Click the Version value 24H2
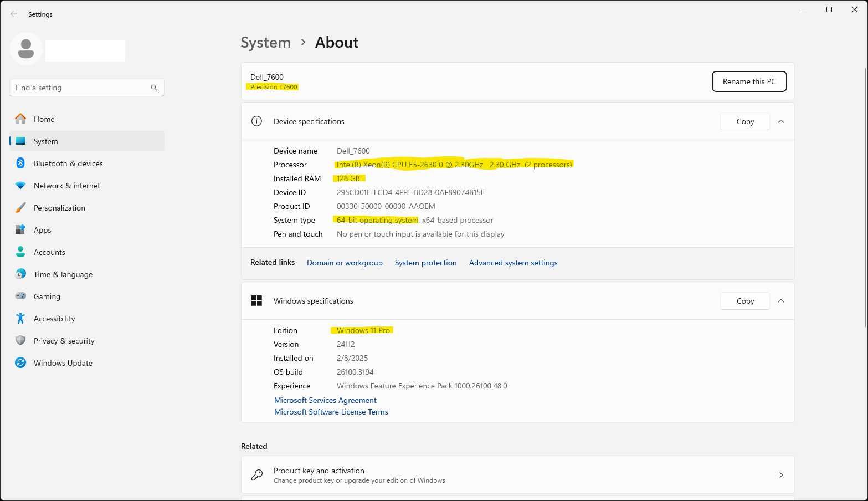 346,344
